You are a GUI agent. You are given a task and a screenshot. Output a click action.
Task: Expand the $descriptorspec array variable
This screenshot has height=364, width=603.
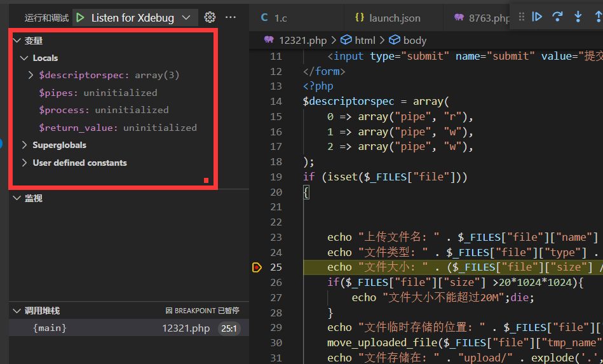(30, 75)
